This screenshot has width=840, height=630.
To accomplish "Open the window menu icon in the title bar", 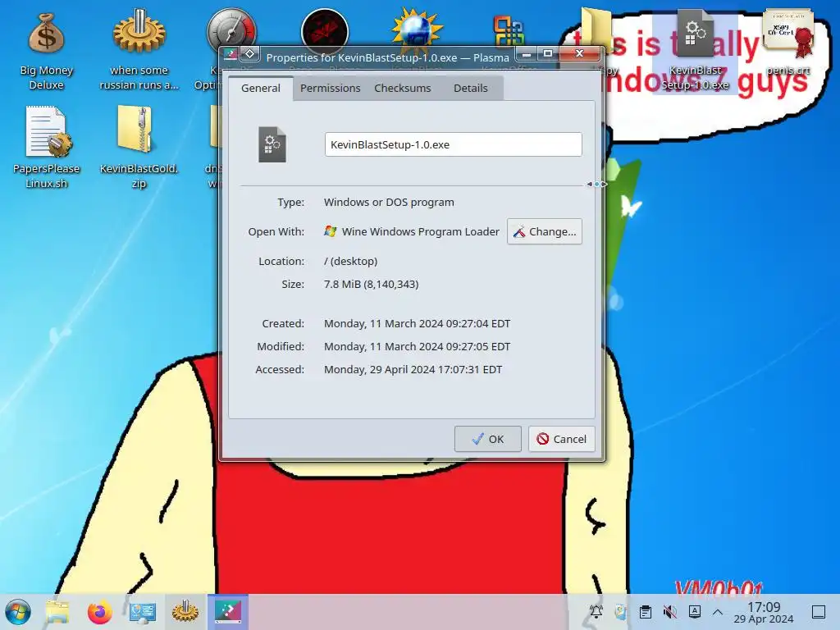I will click(231, 54).
